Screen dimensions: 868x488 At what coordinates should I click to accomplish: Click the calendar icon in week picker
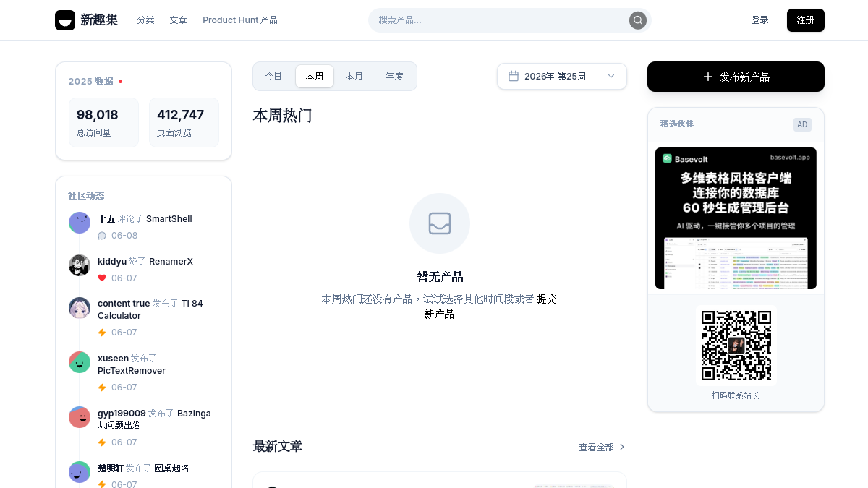pos(514,76)
